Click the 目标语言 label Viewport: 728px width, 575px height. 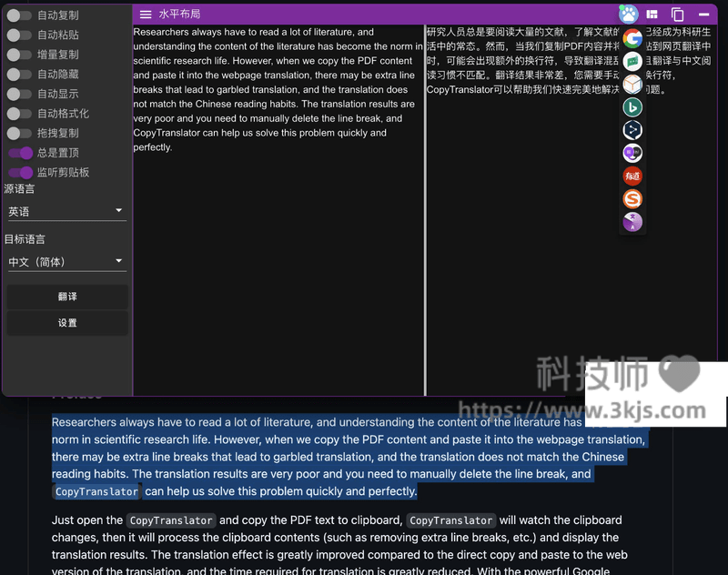(25, 239)
